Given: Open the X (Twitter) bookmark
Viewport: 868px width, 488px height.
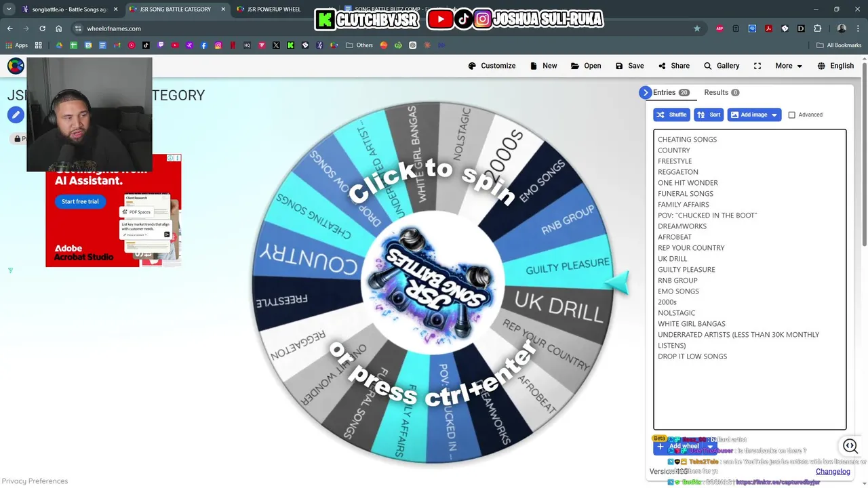Looking at the screenshot, I should coord(276,45).
